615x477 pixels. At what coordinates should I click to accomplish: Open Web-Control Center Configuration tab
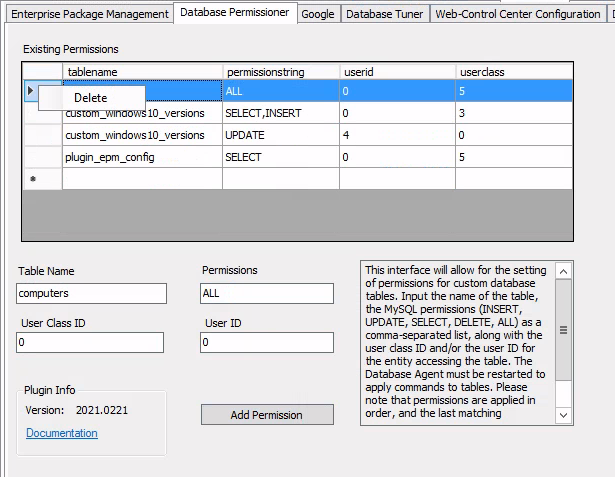518,14
